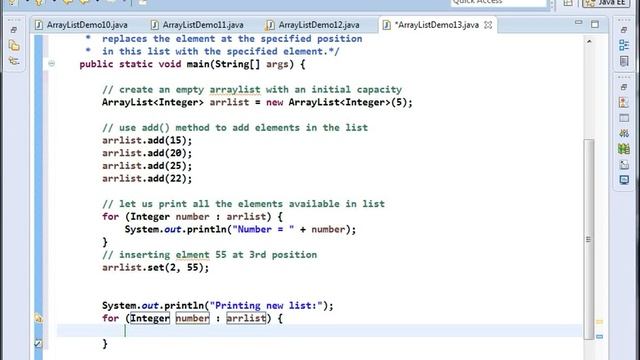Viewport: 640px width, 360px height.
Task: Place cursor in 'arrlist.add(25);' line
Action: [x=147, y=166]
